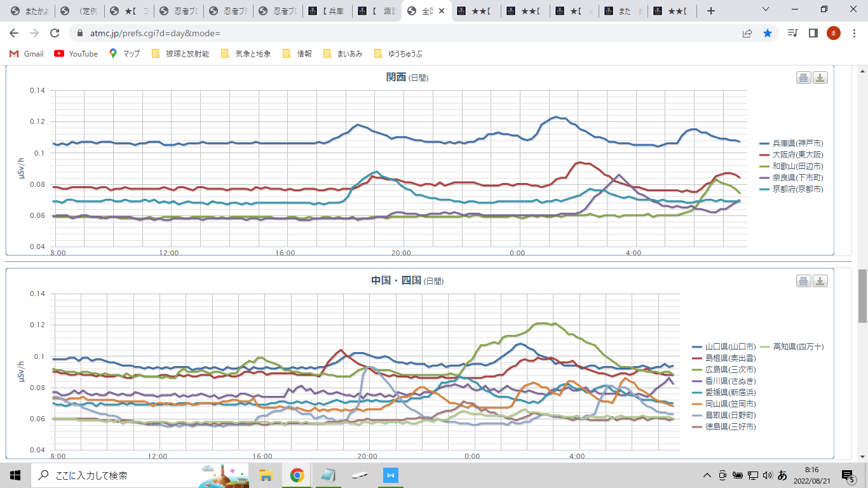This screenshot has height=488, width=868.
Task: Switch to the (定例 tab
Action: pos(79,11)
